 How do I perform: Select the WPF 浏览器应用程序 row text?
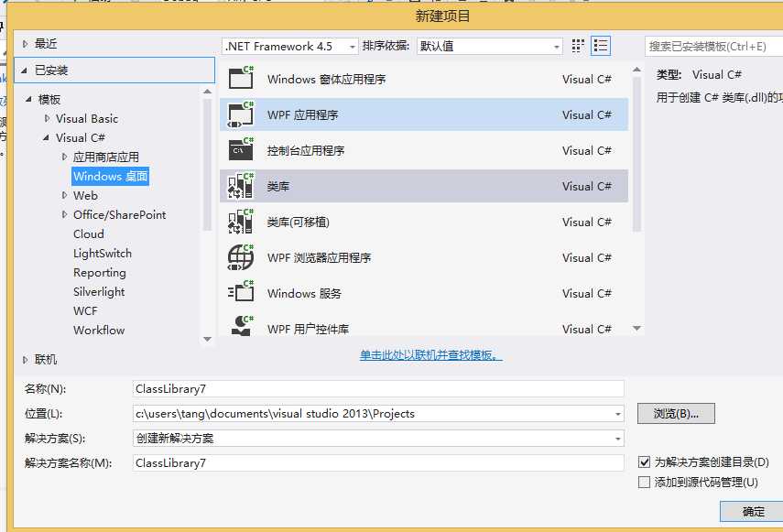click(x=319, y=258)
